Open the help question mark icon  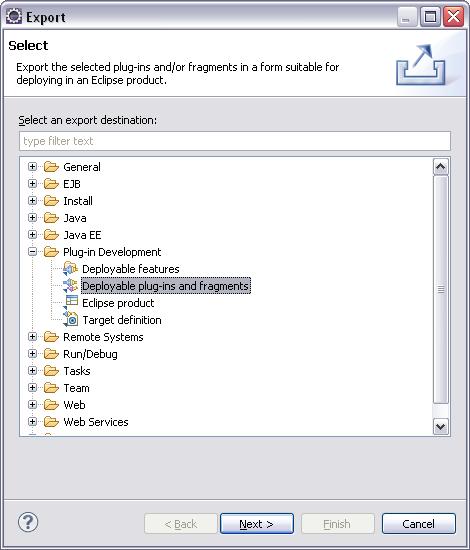pos(28,523)
